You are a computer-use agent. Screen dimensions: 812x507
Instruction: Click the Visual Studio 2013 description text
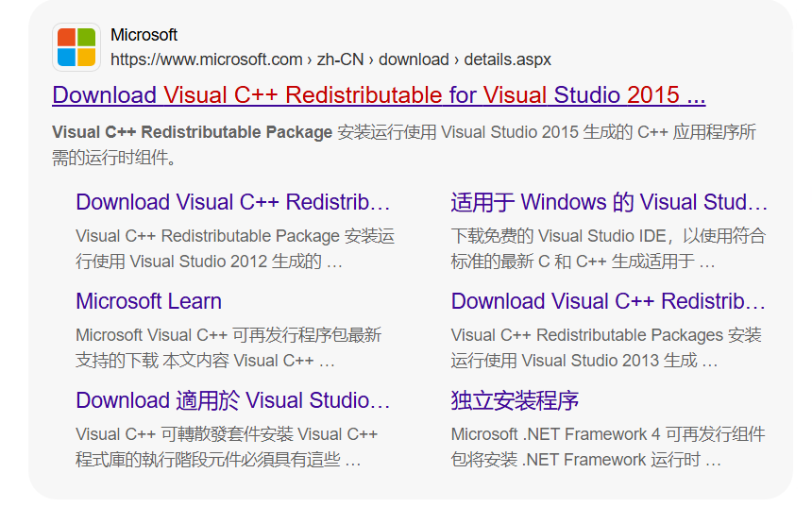(x=605, y=347)
